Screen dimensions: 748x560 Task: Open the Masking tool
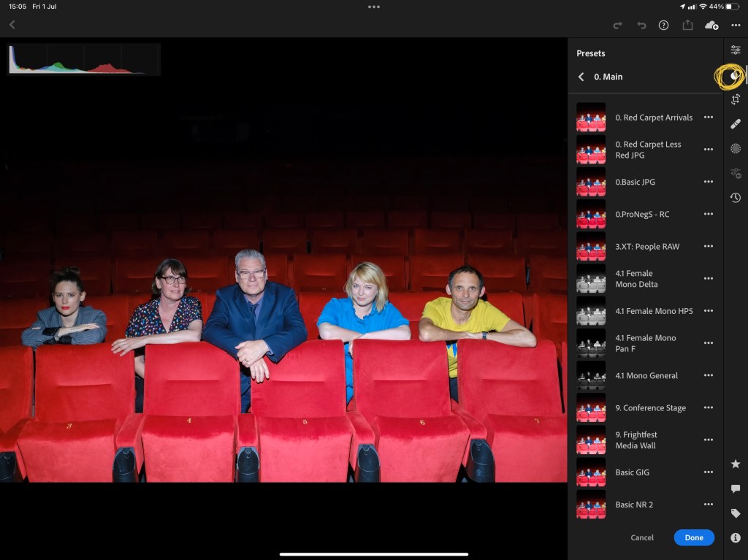(736, 148)
